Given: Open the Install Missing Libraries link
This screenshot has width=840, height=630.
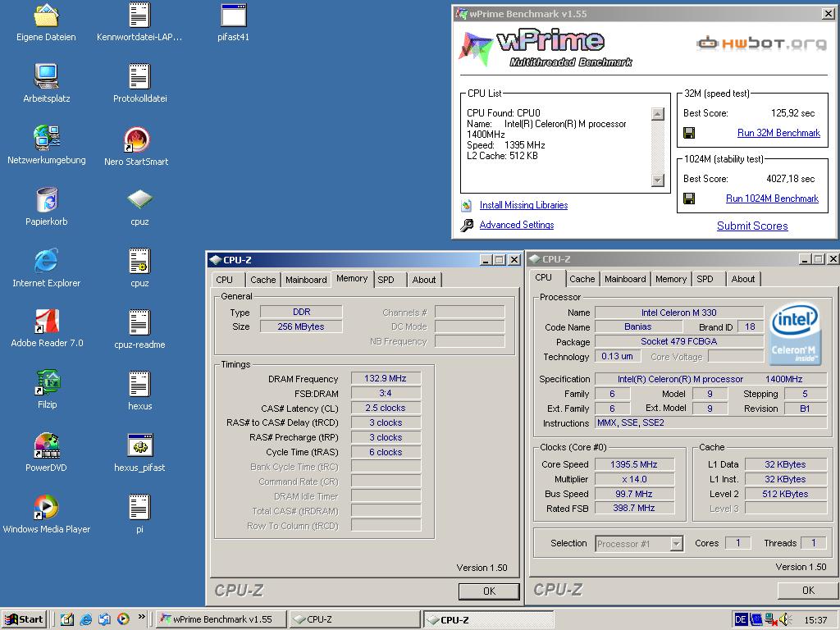Looking at the screenshot, I should tap(523, 205).
